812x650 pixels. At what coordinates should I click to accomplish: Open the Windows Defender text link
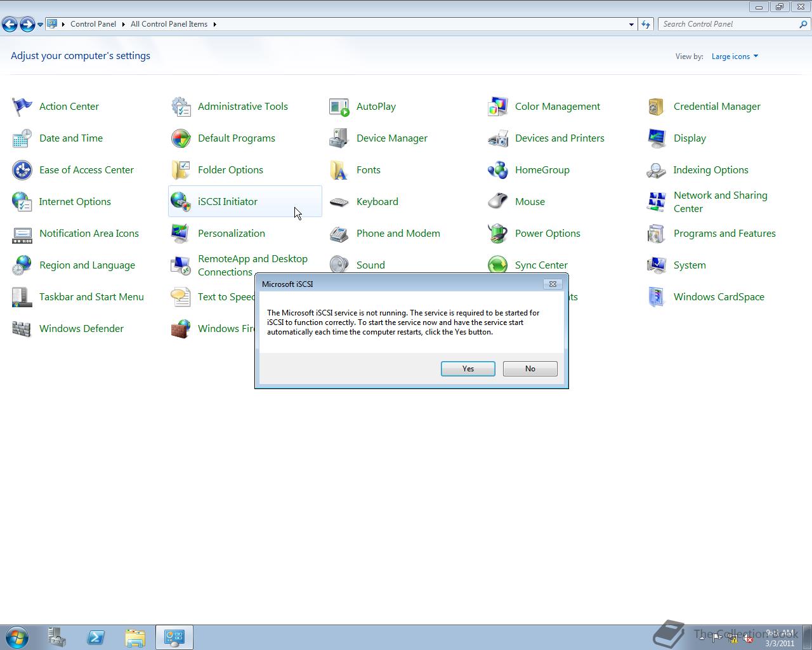coord(81,328)
